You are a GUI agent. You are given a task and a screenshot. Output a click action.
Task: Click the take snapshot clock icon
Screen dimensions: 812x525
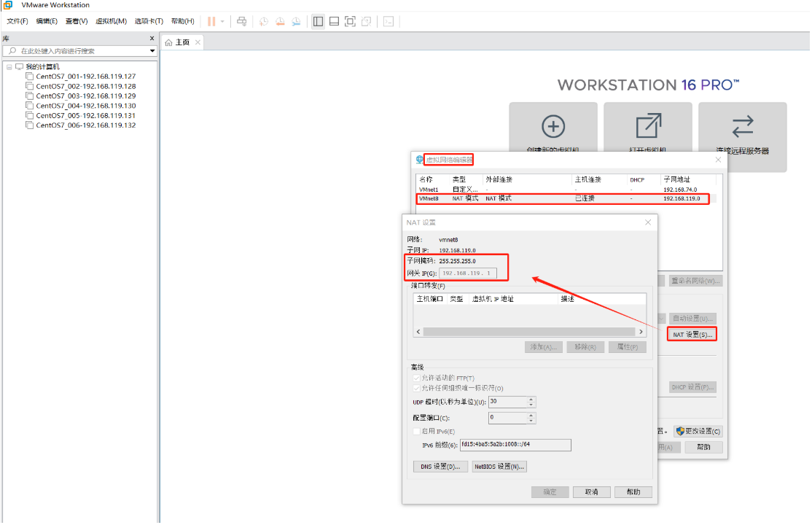[x=264, y=21]
